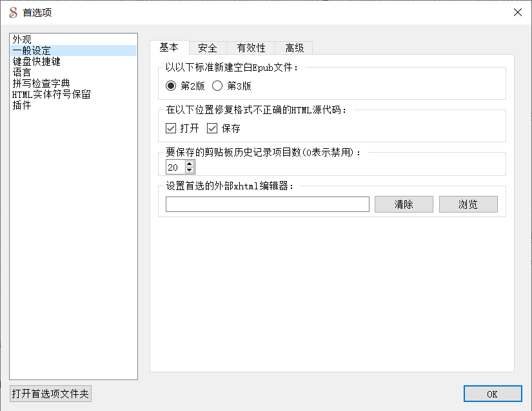Open the 插件 preferences section

coord(21,105)
